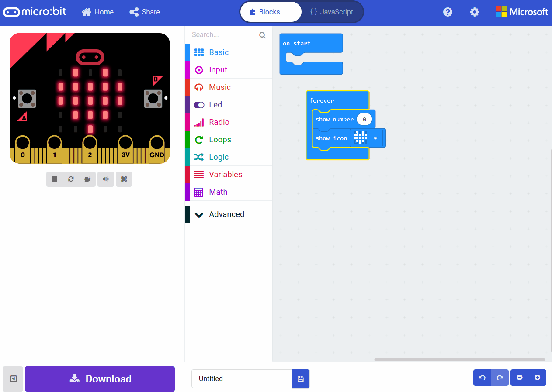Open the settings gear menu
This screenshot has height=392, width=552.
[474, 12]
